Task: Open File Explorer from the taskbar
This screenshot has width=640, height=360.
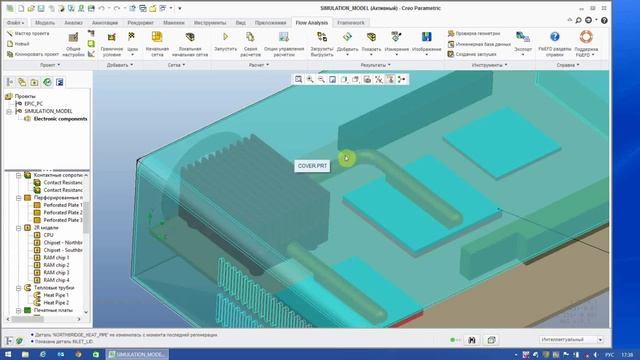Action: pyautogui.click(x=25, y=354)
